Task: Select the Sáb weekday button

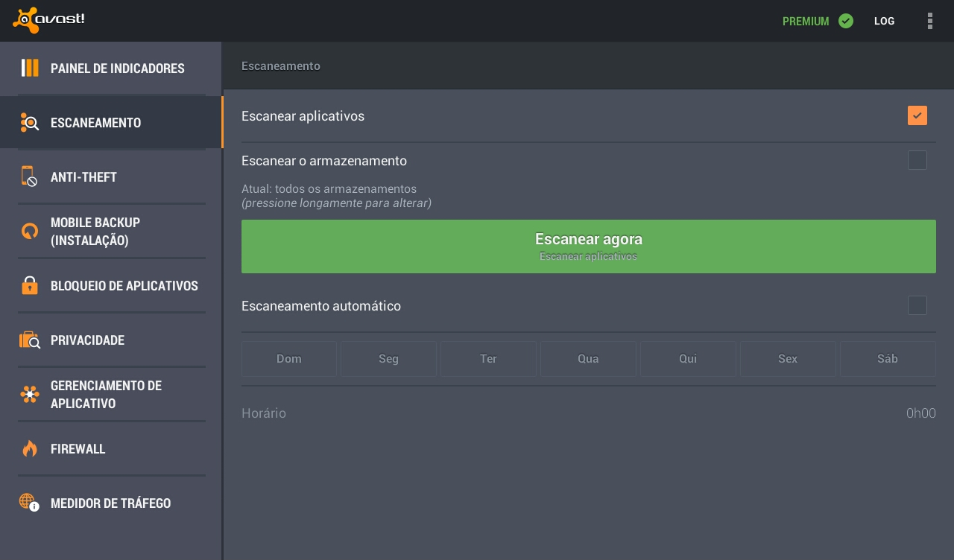Action: 887,359
